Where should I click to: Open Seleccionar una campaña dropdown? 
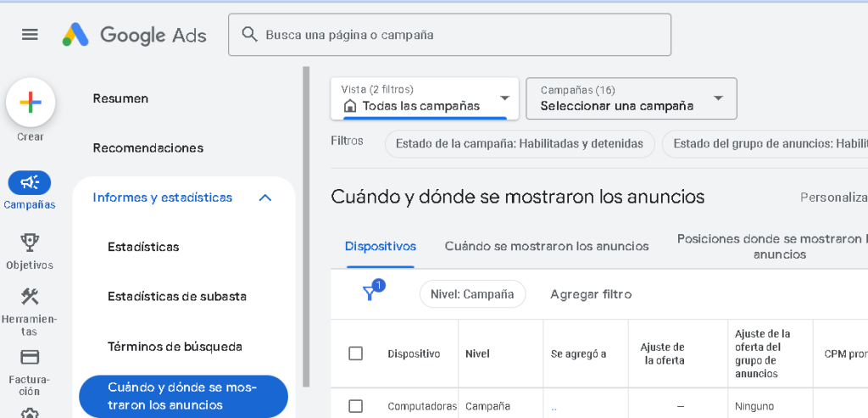(631, 98)
